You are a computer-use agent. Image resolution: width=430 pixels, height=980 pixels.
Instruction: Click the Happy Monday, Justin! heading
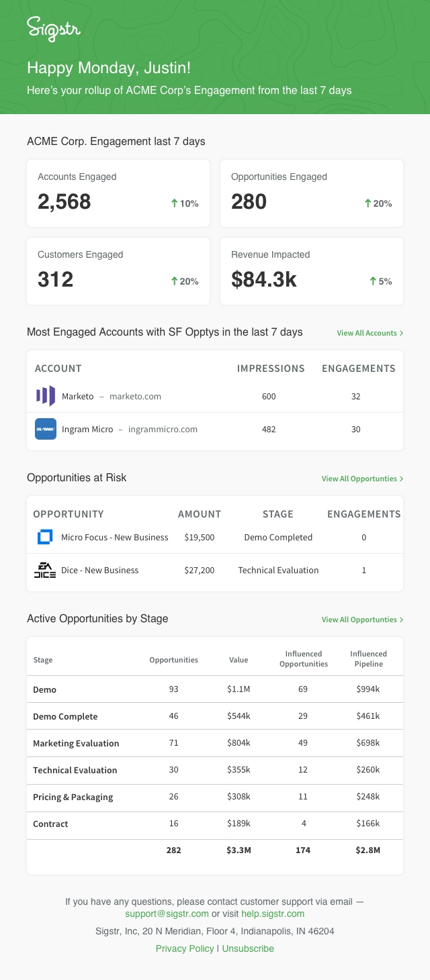point(109,68)
